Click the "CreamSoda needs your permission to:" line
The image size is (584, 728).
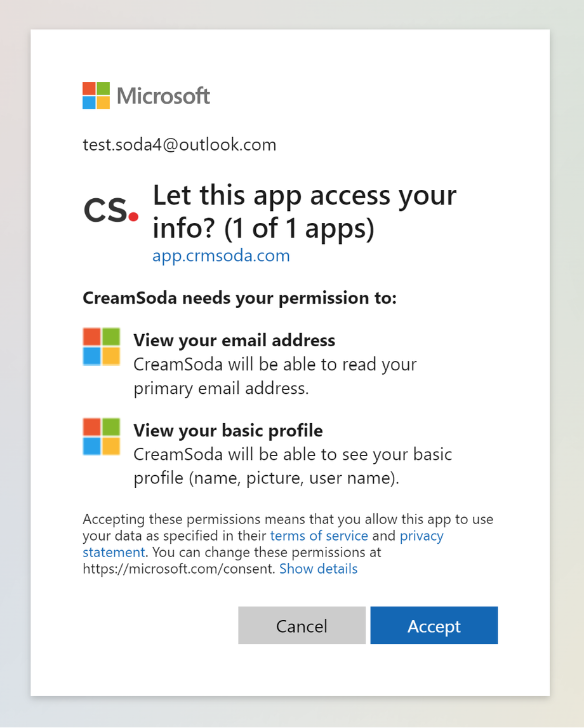239,298
